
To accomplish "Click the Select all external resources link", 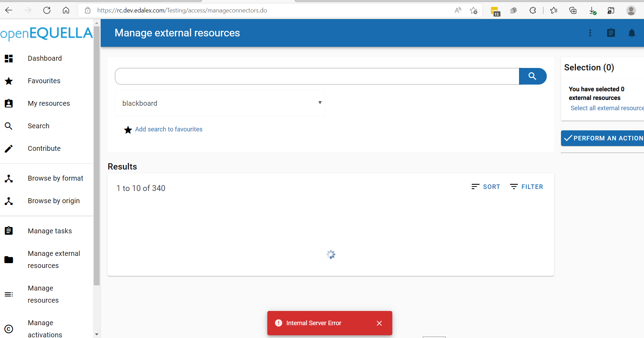I will pyautogui.click(x=607, y=108).
